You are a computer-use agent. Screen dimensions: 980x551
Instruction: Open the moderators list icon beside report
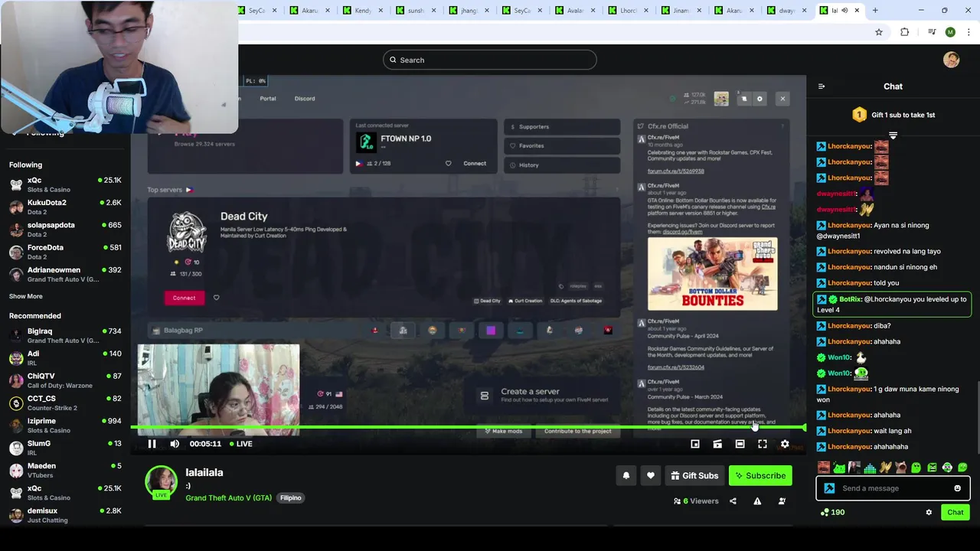782,501
